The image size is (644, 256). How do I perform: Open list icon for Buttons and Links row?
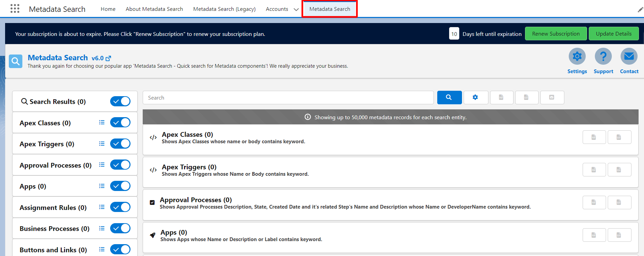point(102,249)
